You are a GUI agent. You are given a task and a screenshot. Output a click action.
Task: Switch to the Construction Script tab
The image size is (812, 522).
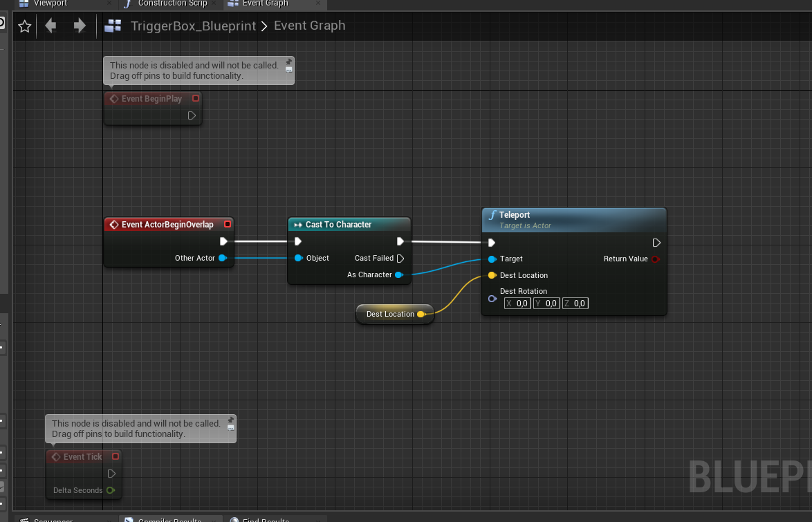pyautogui.click(x=172, y=3)
